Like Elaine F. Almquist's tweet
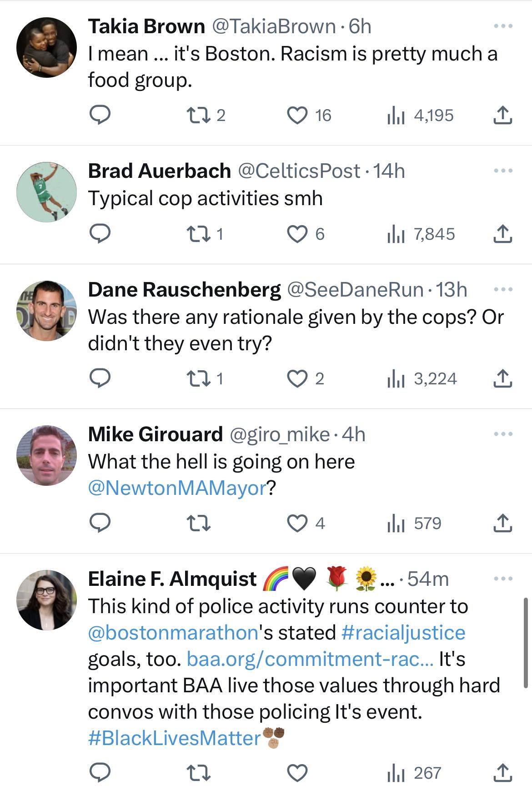Image resolution: width=532 pixels, height=796 pixels. coord(298,773)
